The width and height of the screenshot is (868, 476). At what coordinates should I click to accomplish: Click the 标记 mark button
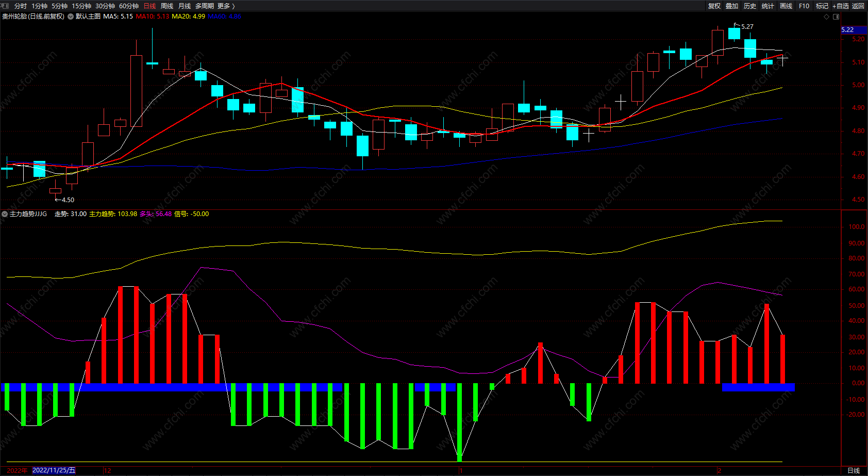click(822, 6)
